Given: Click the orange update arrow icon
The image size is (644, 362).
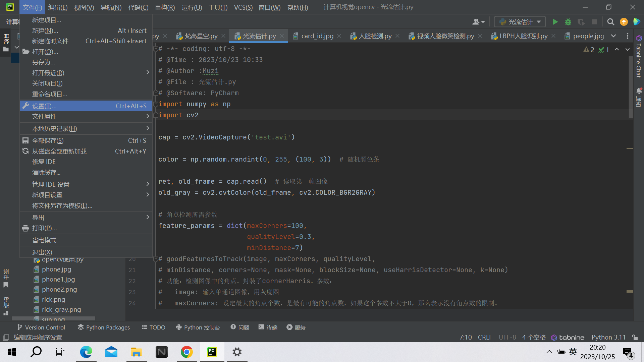Looking at the screenshot, I should (x=624, y=22).
